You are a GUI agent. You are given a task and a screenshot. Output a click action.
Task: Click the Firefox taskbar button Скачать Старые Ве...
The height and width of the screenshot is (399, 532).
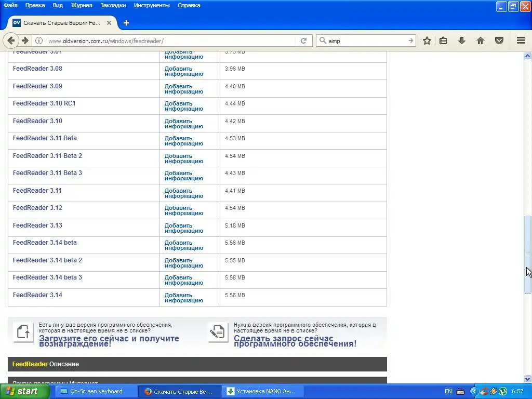click(179, 391)
